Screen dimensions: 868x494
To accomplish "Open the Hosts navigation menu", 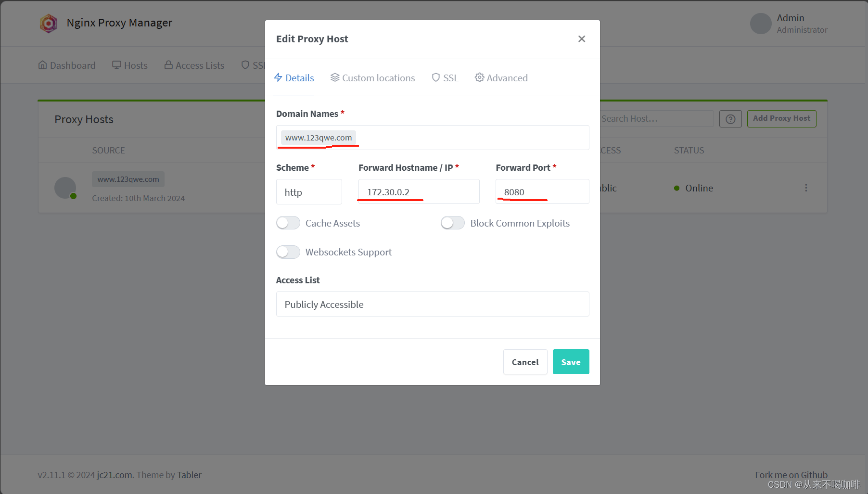I will (x=130, y=65).
